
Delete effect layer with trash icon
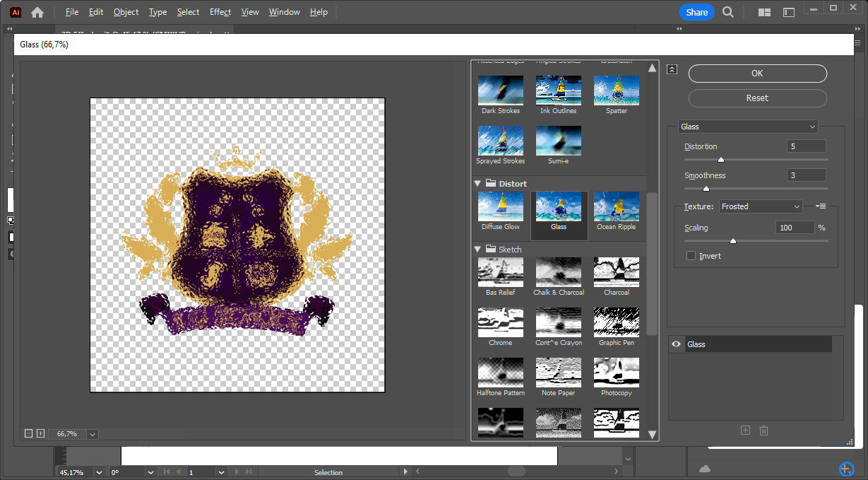763,430
